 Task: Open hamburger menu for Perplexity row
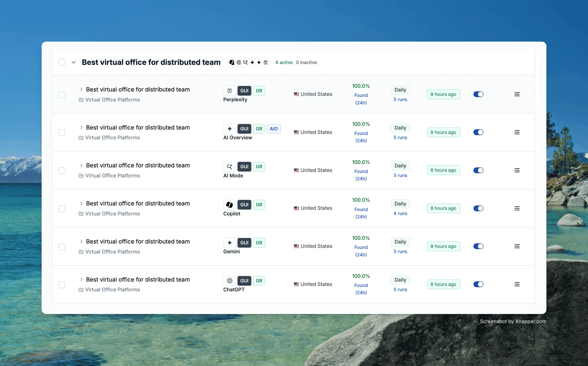click(517, 94)
